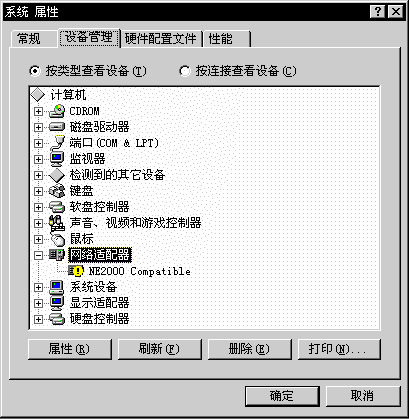Click the port connector icon for COM & LPT

(57, 143)
